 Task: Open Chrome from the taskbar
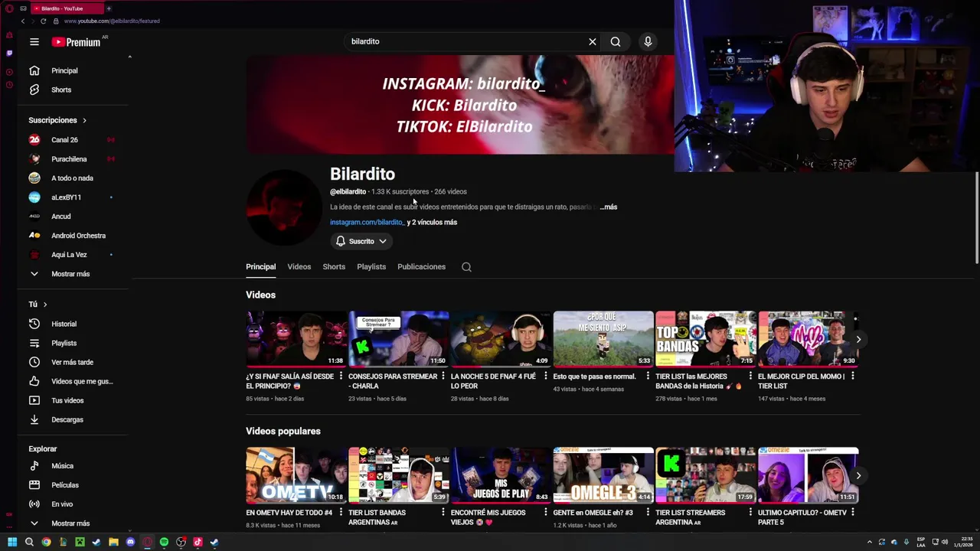[x=46, y=542]
